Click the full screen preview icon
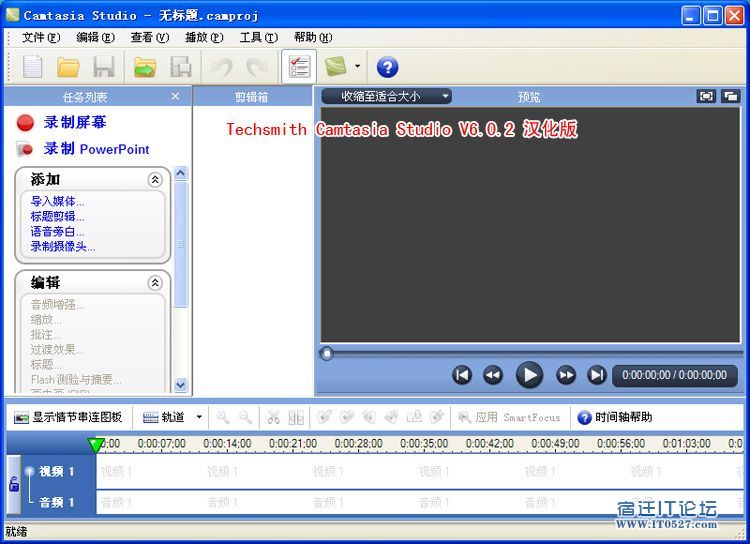 click(706, 97)
